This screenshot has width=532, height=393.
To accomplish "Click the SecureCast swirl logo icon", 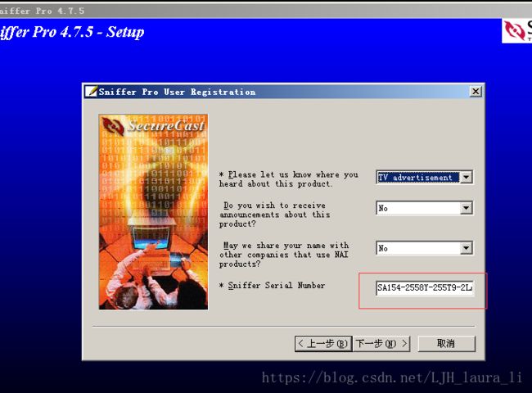I will tap(113, 126).
